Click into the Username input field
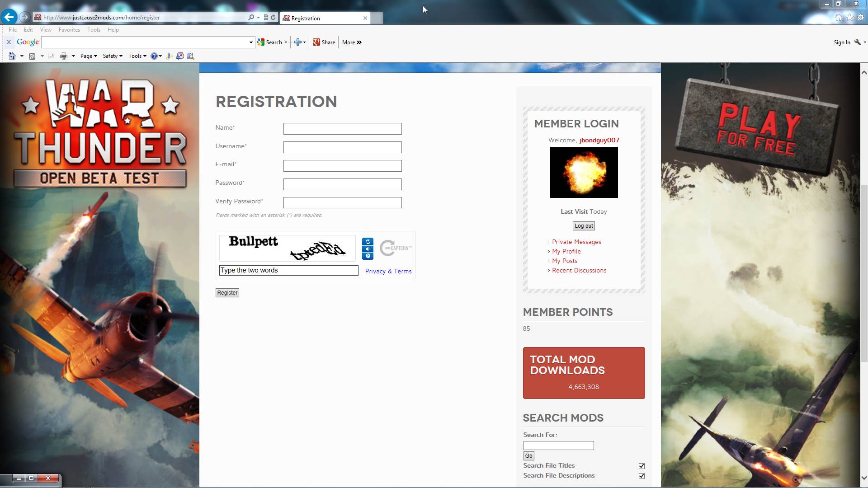 (x=342, y=147)
